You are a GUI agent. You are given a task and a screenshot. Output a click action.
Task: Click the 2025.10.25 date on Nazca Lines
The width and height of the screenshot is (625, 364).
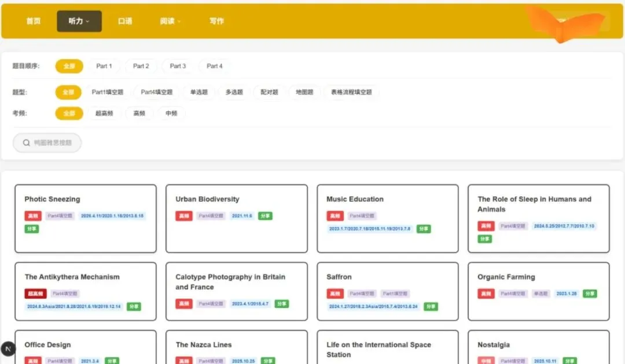tap(243, 361)
